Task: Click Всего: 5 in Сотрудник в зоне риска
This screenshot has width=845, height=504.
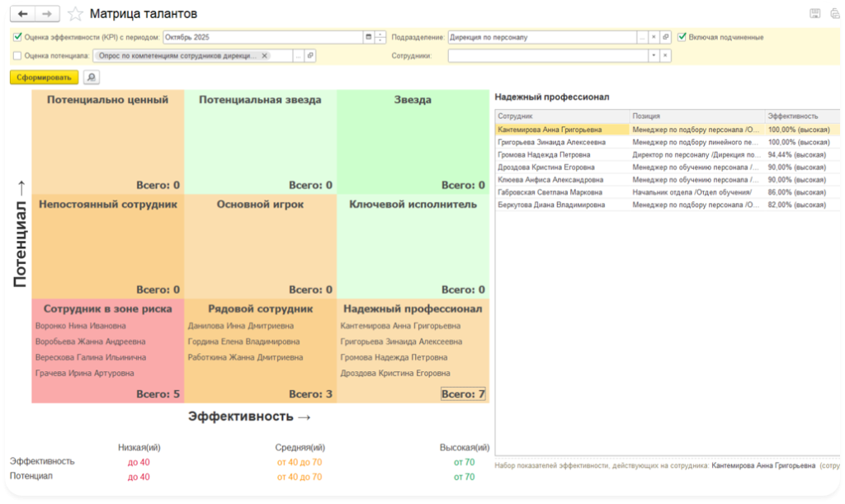Action: tap(158, 394)
